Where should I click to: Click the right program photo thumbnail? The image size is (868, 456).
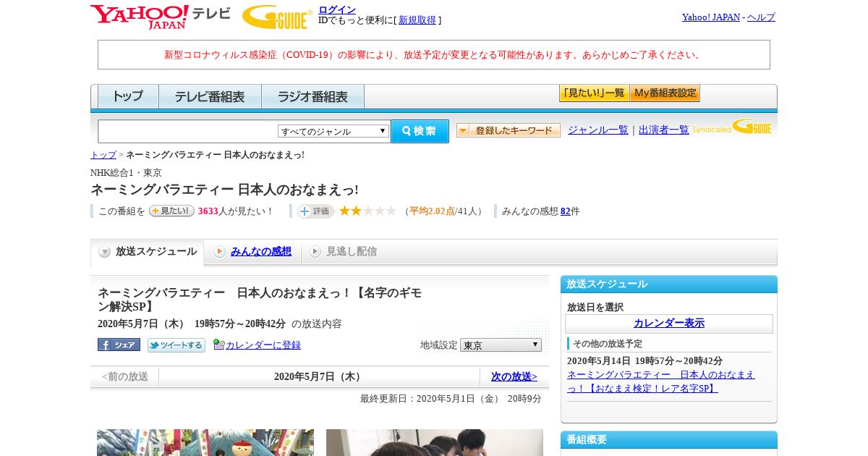(435, 442)
